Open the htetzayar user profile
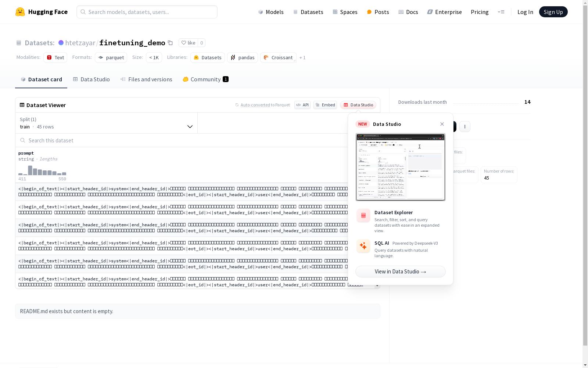The image size is (588, 368). coord(80,43)
